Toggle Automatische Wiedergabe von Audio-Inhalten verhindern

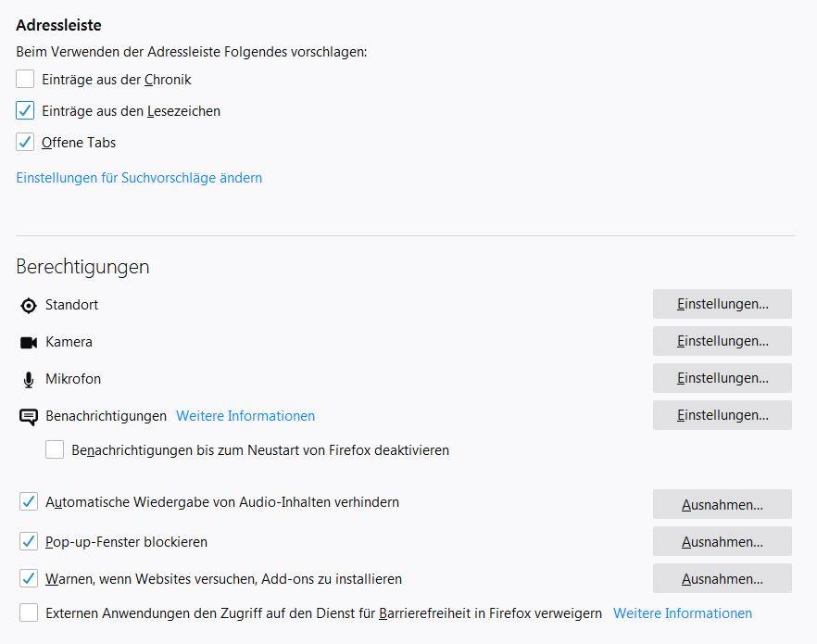click(29, 501)
